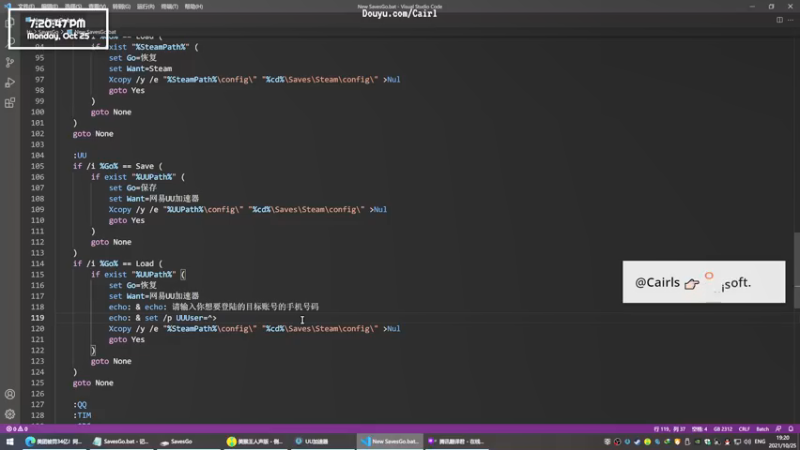Click 'goto Yes' on line 98
Screen dimensions: 800x450
(127, 90)
